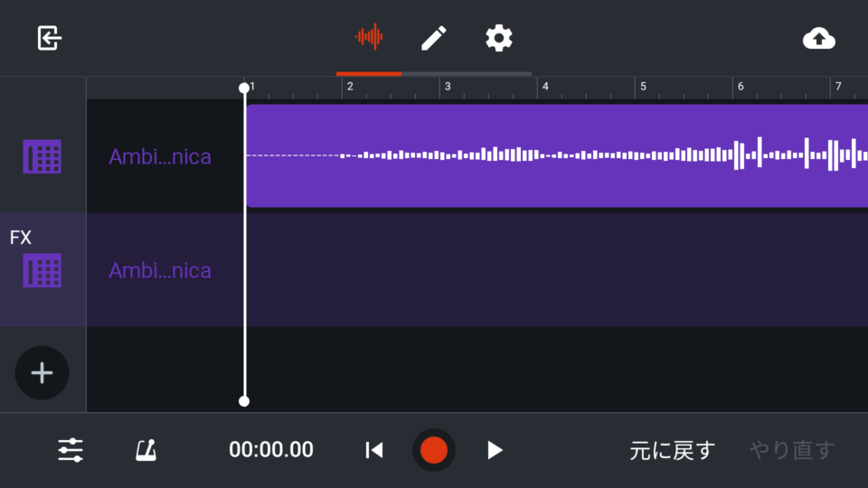Exit the project with the back icon
The image size is (868, 488).
click(x=49, y=38)
